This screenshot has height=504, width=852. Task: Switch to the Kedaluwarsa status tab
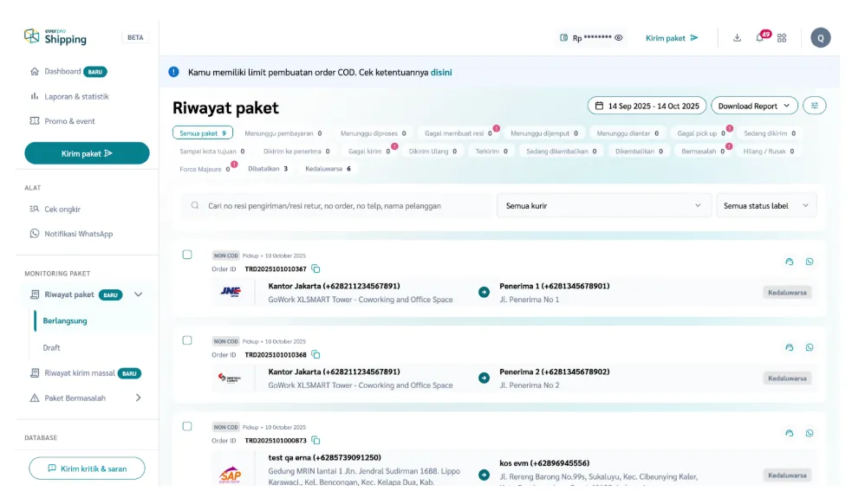tap(328, 169)
